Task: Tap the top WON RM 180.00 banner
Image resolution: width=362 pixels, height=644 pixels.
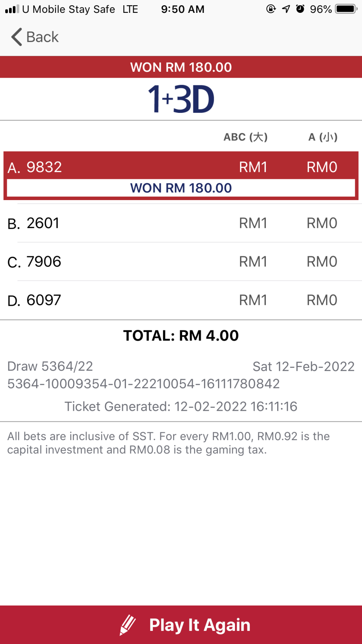Action: point(181,67)
